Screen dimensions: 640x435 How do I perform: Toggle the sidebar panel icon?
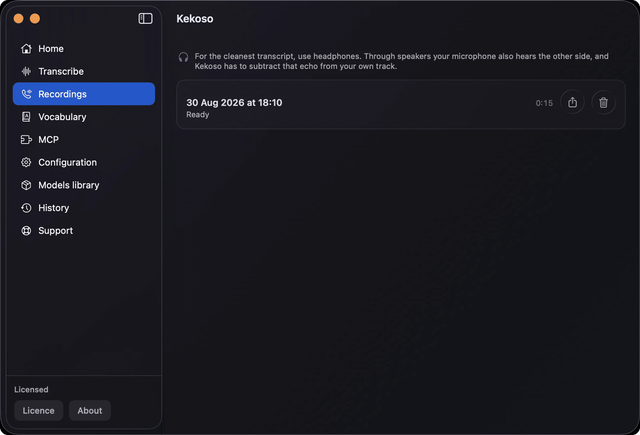pos(145,18)
